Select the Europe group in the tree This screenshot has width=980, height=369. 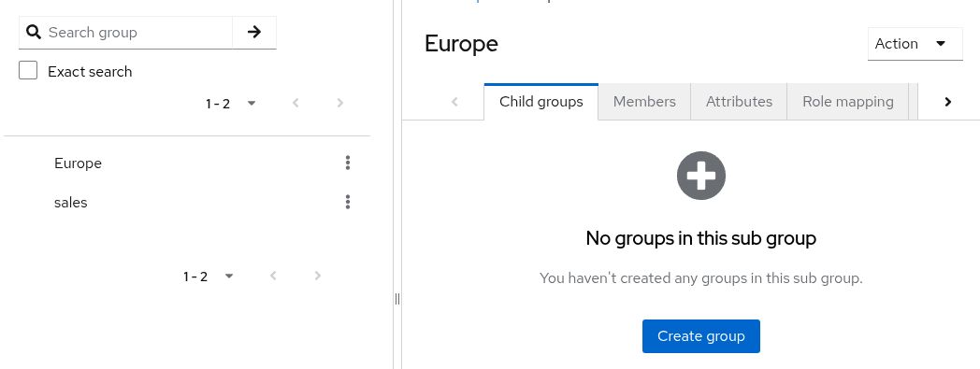pyautogui.click(x=79, y=163)
